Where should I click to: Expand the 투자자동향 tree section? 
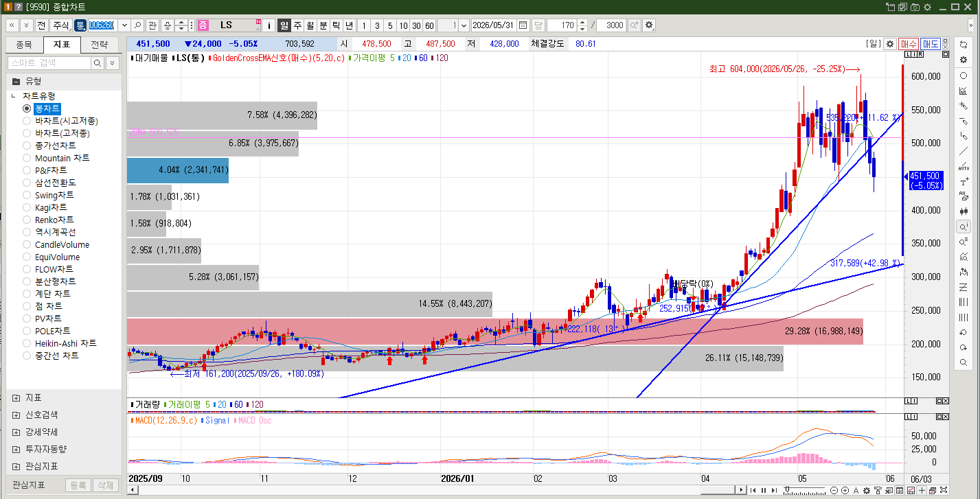coord(16,450)
